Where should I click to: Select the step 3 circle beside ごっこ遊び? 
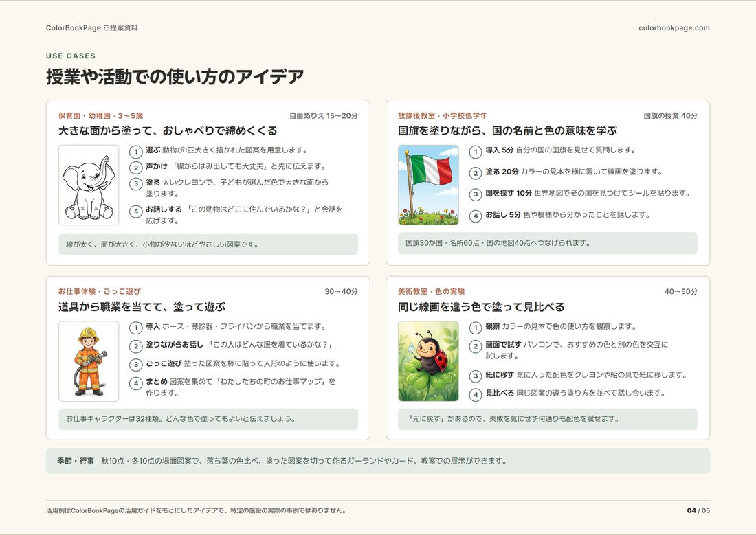[x=136, y=365]
